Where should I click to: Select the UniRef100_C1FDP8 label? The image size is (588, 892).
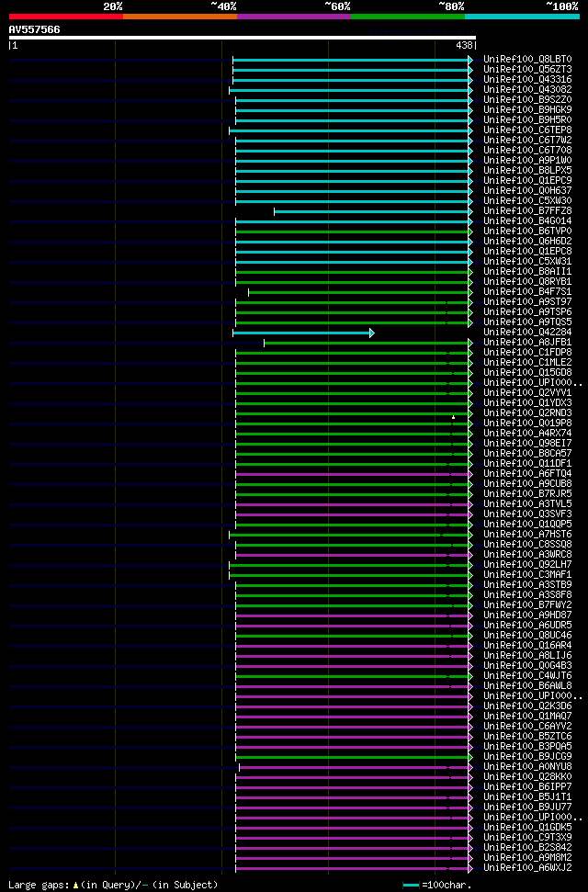527,353
